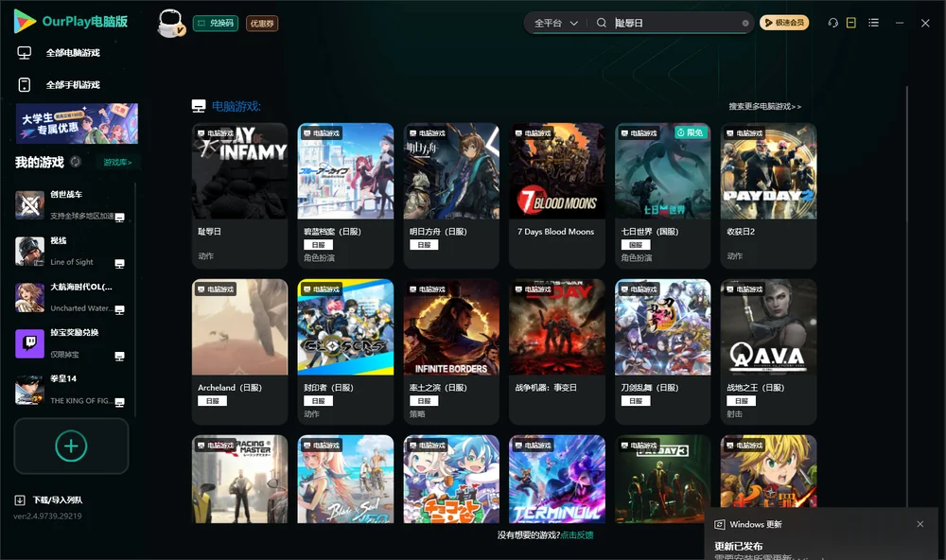Click the search magnifier icon
Screen dimensions: 946x560
pos(602,23)
